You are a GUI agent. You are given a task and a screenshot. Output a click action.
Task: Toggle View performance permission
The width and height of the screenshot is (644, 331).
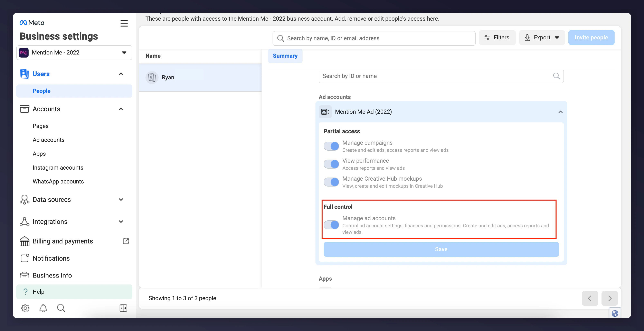[331, 164]
